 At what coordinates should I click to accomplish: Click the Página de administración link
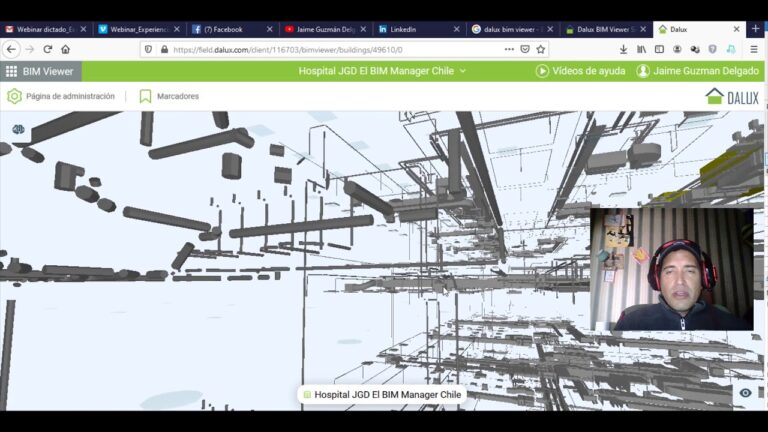point(70,96)
